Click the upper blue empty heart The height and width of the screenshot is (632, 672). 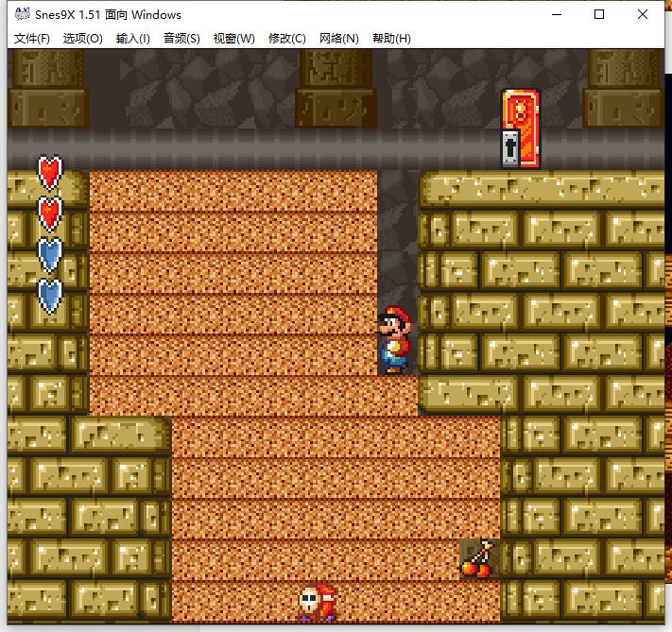pos(50,254)
